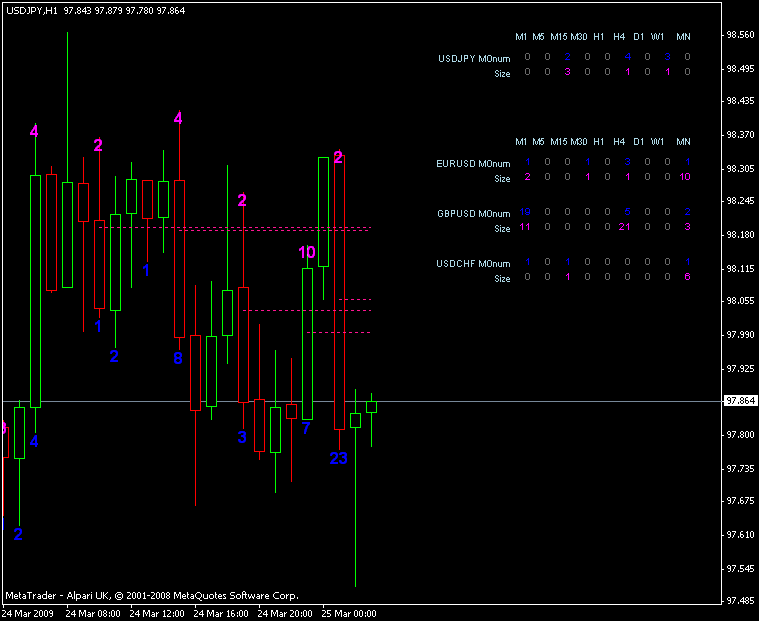Click the USDJPY M0num row label
Image resolution: width=759 pixels, height=621 pixels.
(474, 58)
